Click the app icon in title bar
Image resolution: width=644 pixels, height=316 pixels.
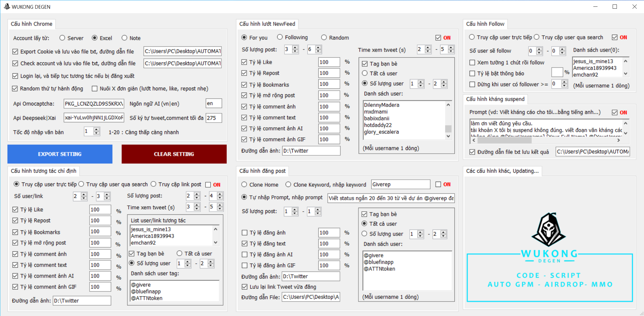coord(7,6)
